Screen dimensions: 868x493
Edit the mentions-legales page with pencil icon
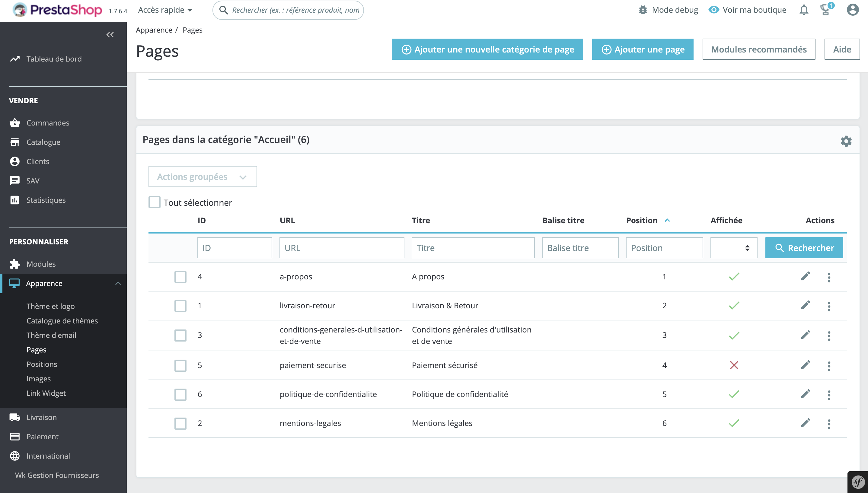(805, 423)
